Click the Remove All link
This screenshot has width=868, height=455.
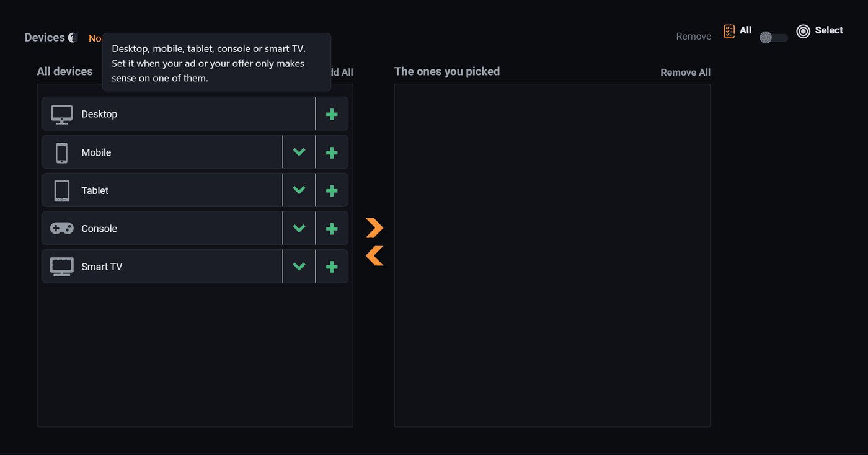685,73
